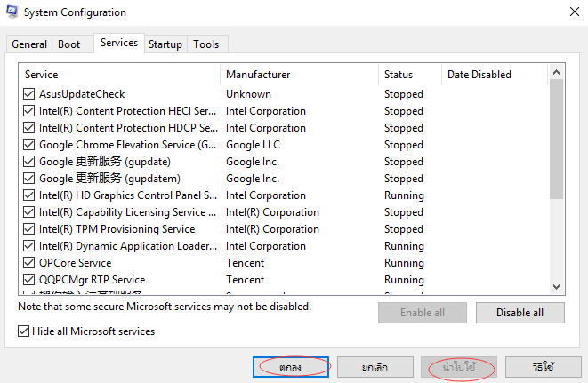Uncheck the AsusUpdateCheck service

click(x=28, y=93)
